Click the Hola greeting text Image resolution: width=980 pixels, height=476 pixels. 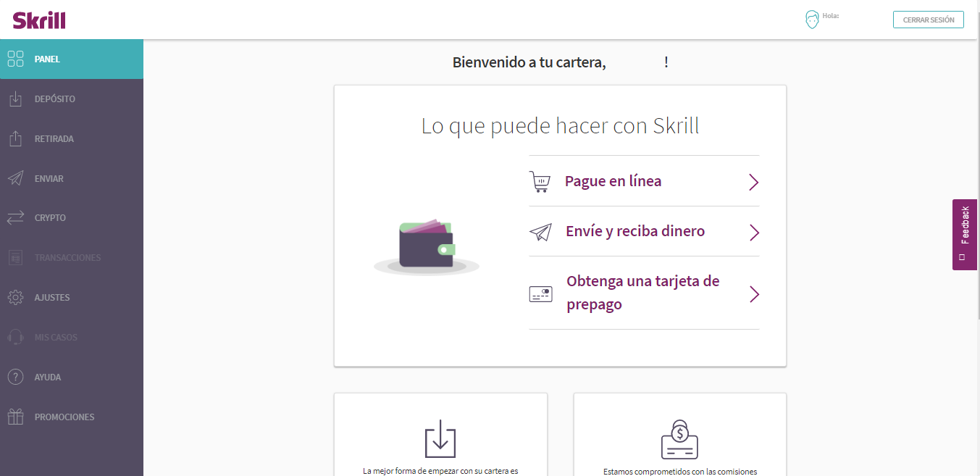831,15
